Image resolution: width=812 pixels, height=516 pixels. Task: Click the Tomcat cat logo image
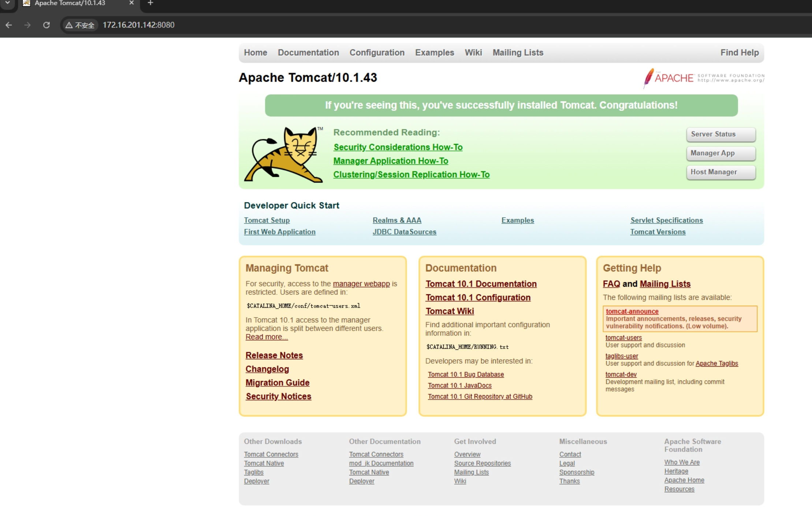click(284, 154)
